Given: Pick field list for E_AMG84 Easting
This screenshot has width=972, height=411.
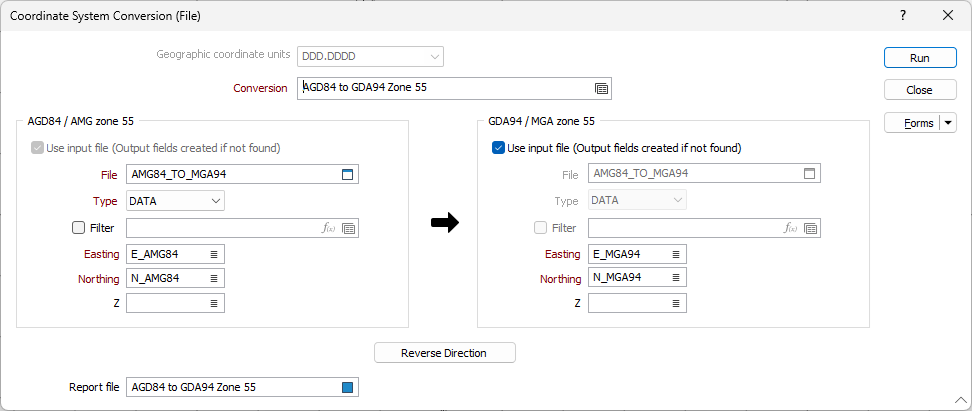Looking at the screenshot, I should pos(214,254).
